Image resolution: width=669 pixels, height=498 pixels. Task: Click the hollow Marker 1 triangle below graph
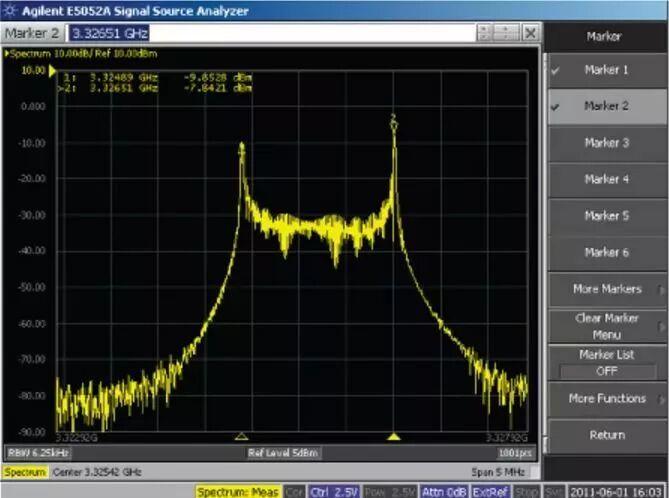click(x=241, y=436)
